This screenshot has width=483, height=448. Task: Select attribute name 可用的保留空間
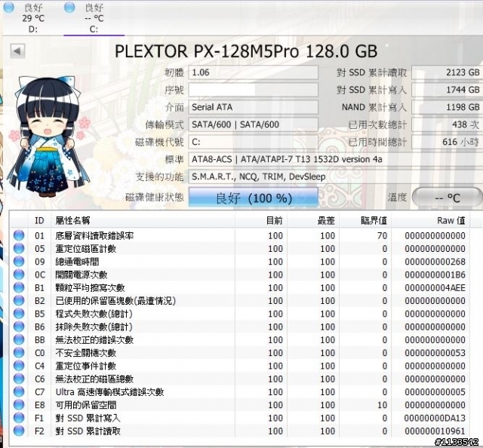pos(85,405)
